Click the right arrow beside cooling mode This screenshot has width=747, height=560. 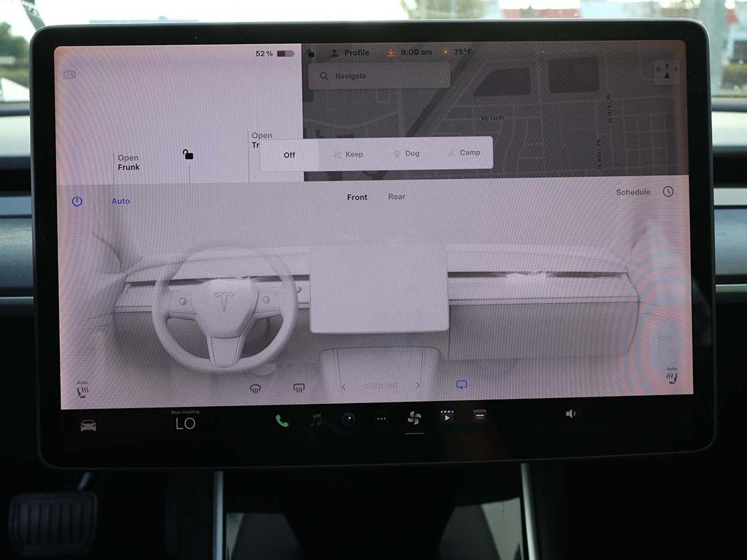point(418,386)
